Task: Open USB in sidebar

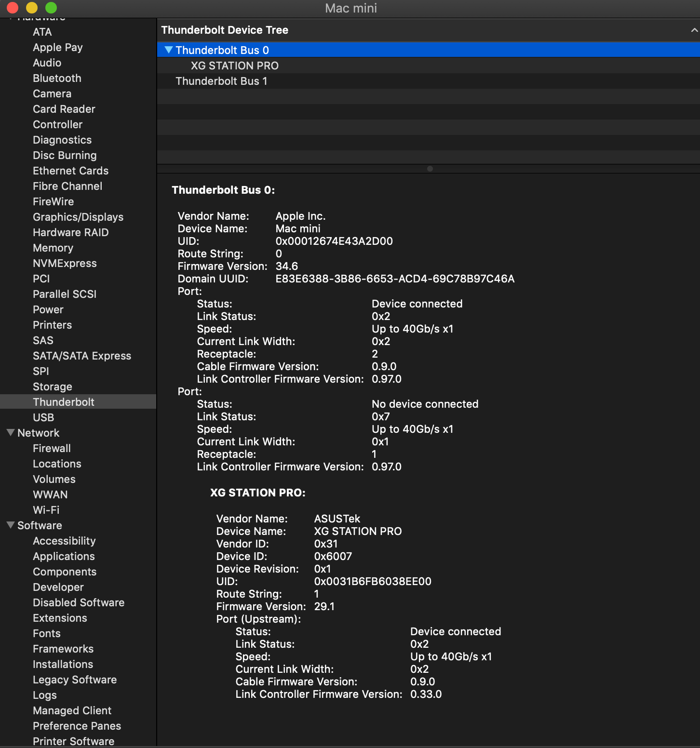Action: point(43,417)
